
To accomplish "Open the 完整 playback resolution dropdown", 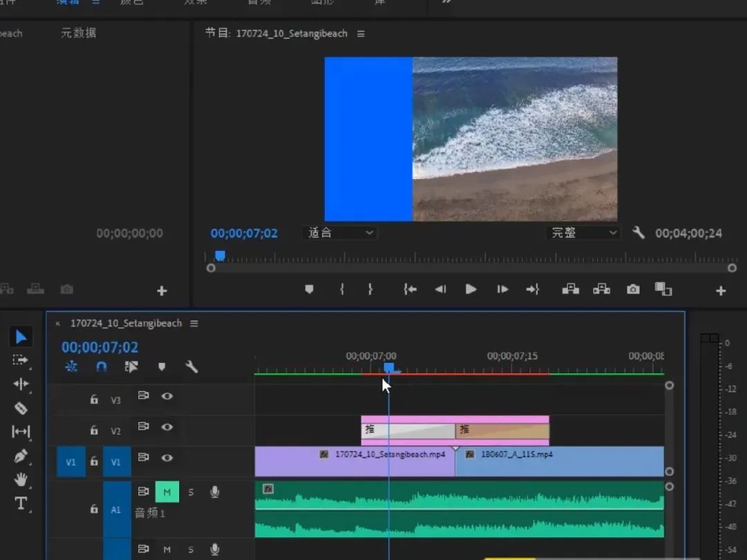I will pyautogui.click(x=582, y=233).
